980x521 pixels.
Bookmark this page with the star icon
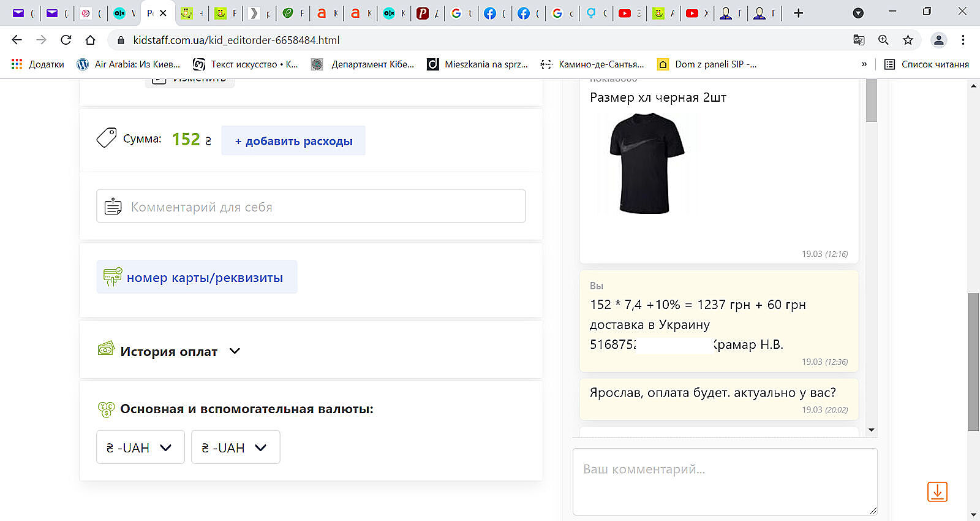point(908,40)
